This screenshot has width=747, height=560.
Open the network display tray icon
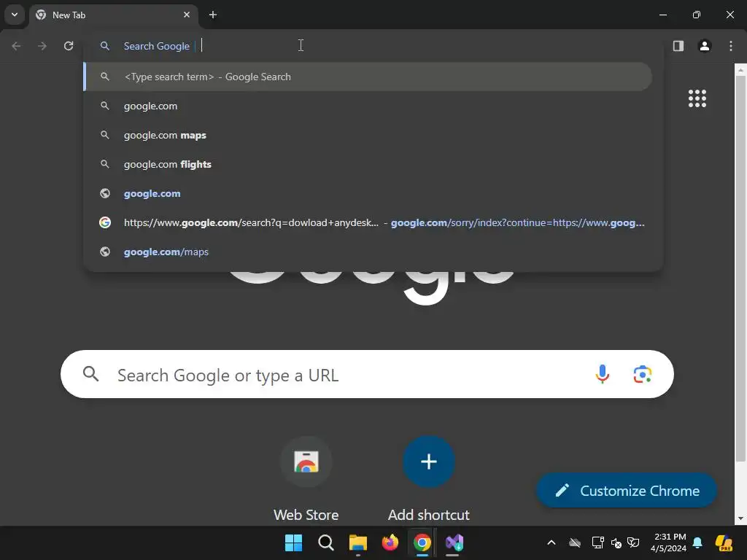click(597, 542)
